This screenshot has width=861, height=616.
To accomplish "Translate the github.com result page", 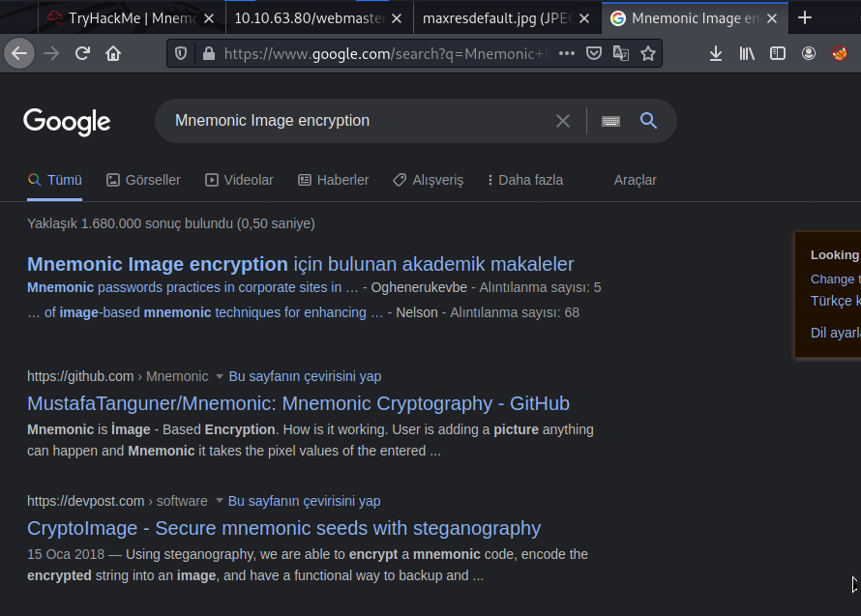I will pyautogui.click(x=305, y=376).
